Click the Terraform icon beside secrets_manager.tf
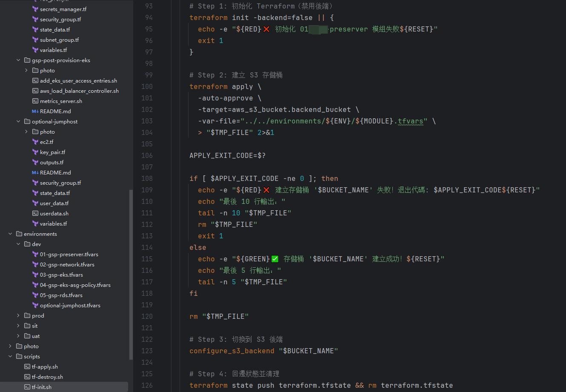This screenshot has height=392, width=566. 35,9
